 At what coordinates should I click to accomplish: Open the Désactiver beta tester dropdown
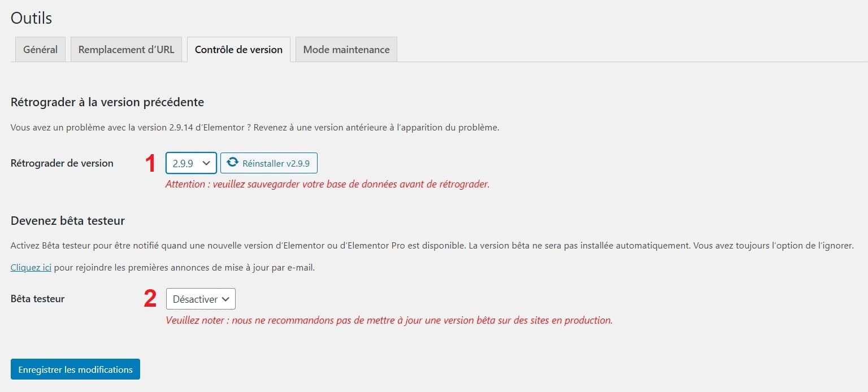coord(200,299)
